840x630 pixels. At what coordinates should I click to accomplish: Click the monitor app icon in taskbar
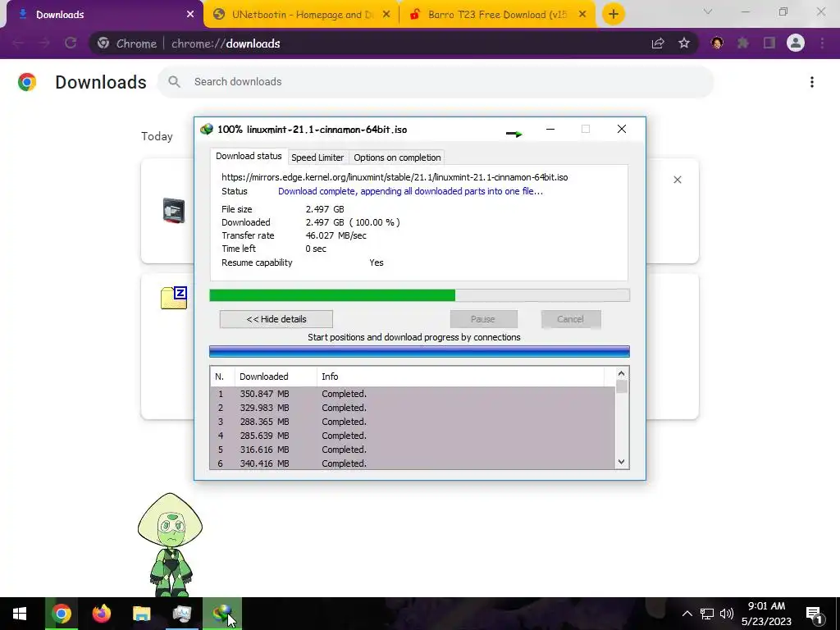[x=181, y=614]
